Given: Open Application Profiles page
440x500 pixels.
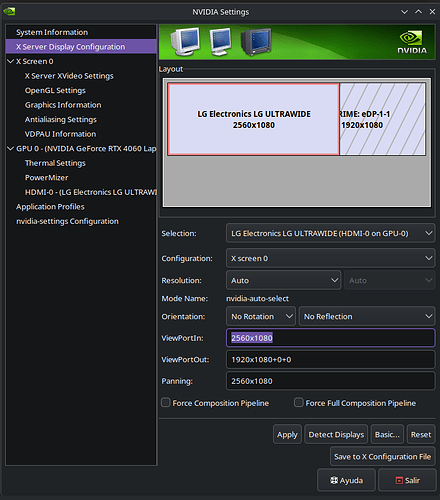Looking at the screenshot, I should [50, 207].
